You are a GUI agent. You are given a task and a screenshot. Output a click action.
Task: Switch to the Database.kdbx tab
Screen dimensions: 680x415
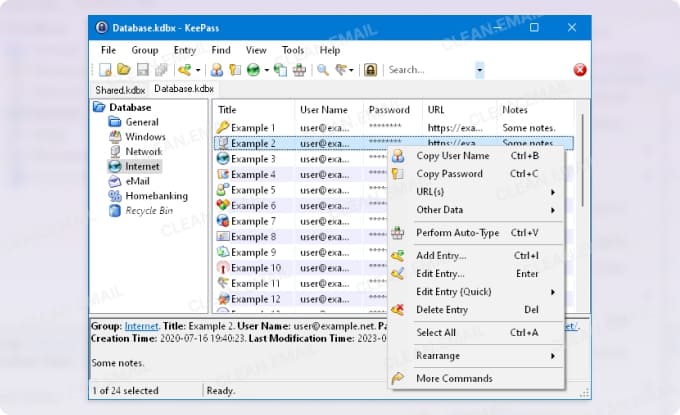(184, 89)
